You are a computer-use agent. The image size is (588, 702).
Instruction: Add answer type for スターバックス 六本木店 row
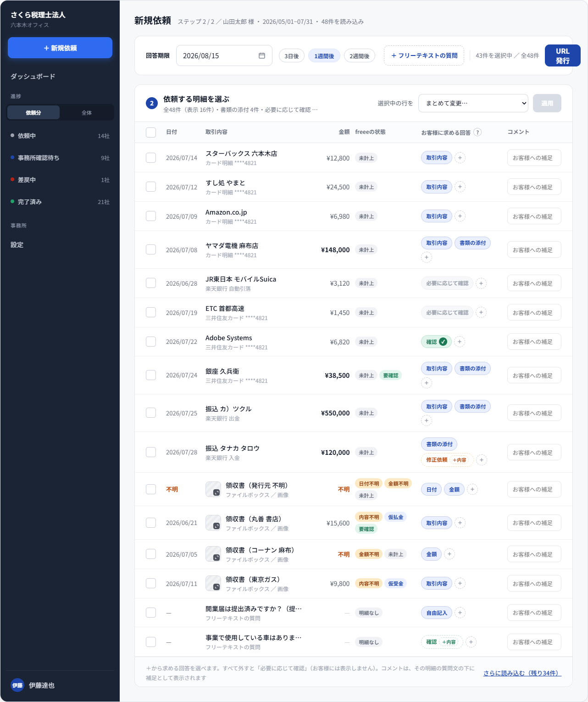pyautogui.click(x=460, y=158)
